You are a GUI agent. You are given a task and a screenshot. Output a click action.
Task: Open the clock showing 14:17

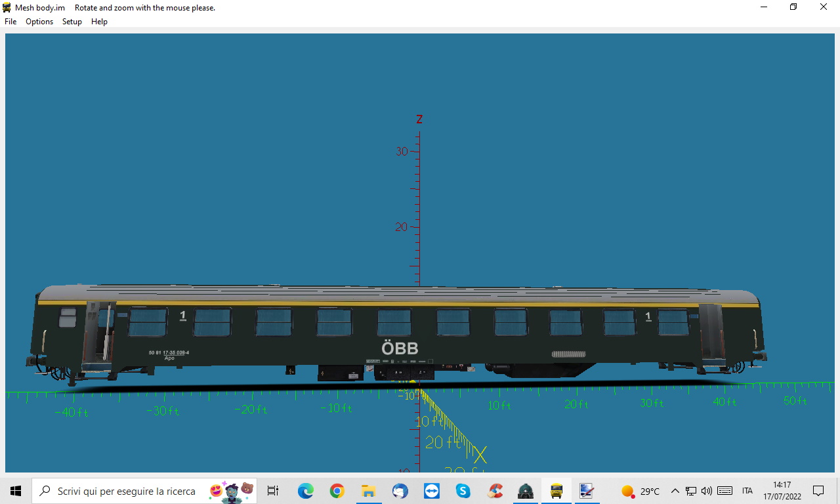[x=782, y=491]
